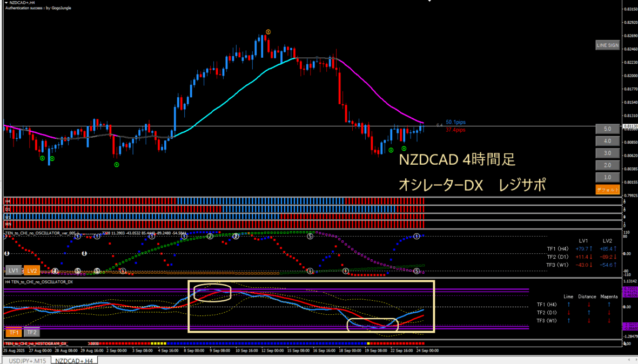The width and height of the screenshot is (638, 364).
Task: Click the Lime arrow for TF1 (H4)
Action: click(568, 305)
